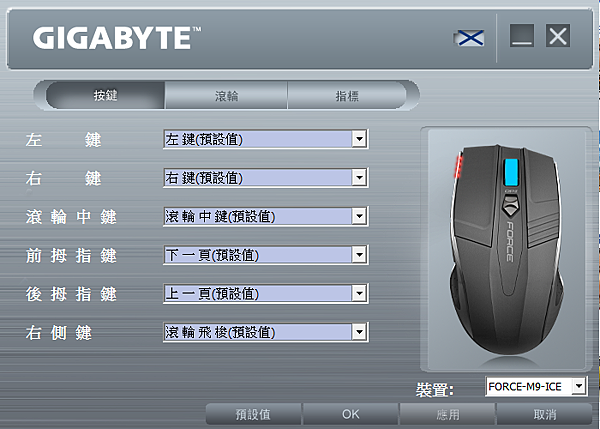Close the GIGABYTE window
The image size is (600, 429).
pyautogui.click(x=558, y=36)
